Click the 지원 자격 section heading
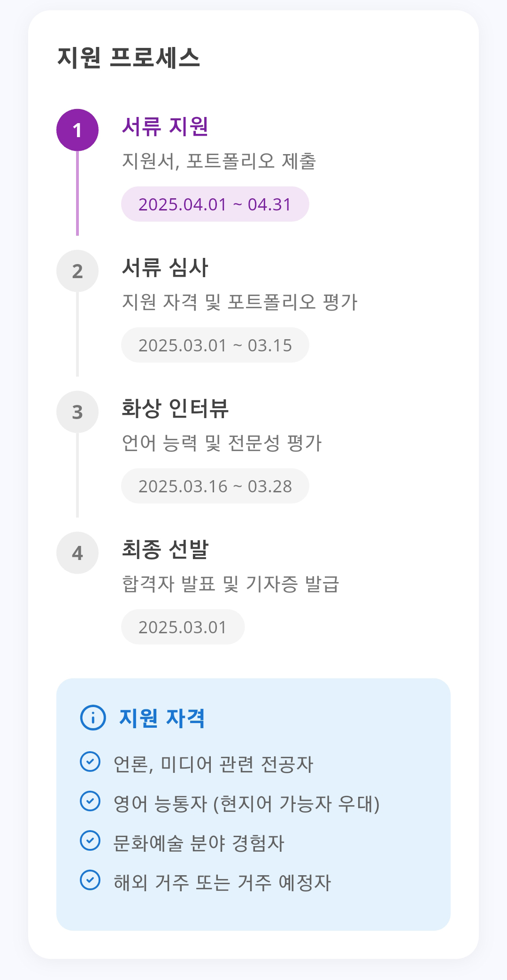 click(162, 718)
